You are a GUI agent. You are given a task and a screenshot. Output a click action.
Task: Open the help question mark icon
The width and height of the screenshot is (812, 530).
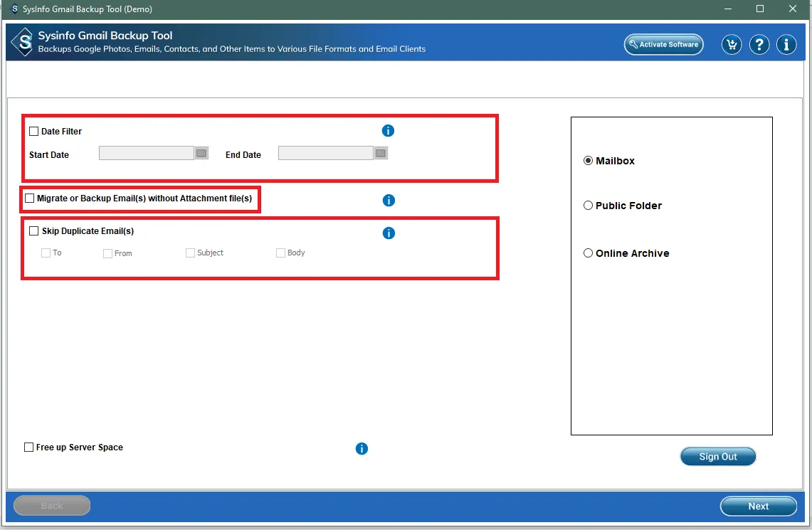pyautogui.click(x=759, y=45)
